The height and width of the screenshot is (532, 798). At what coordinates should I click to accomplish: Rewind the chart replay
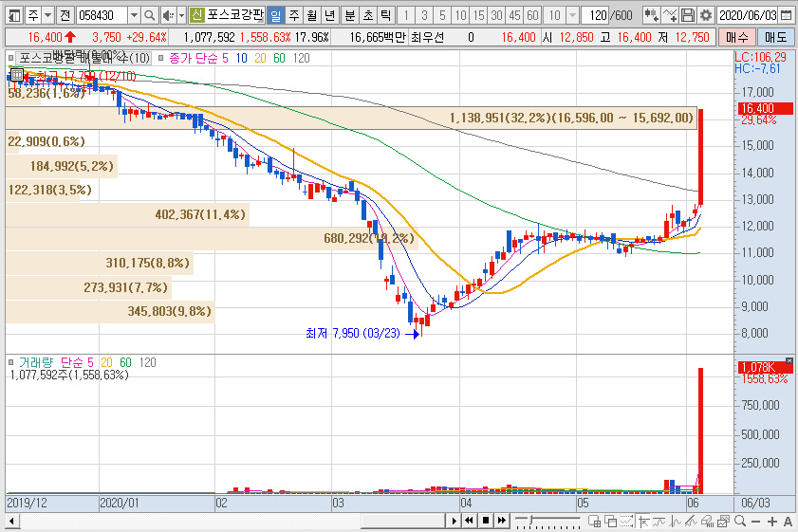[470, 521]
